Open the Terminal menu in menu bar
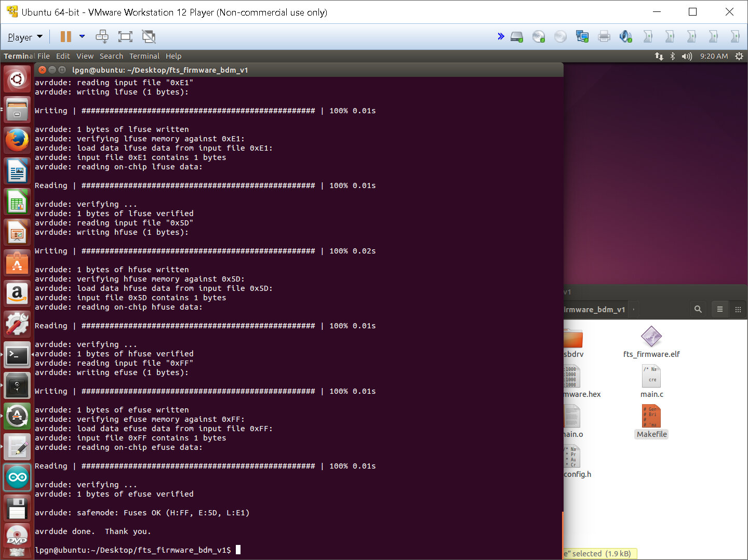Image resolution: width=748 pixels, height=560 pixels. tap(144, 56)
